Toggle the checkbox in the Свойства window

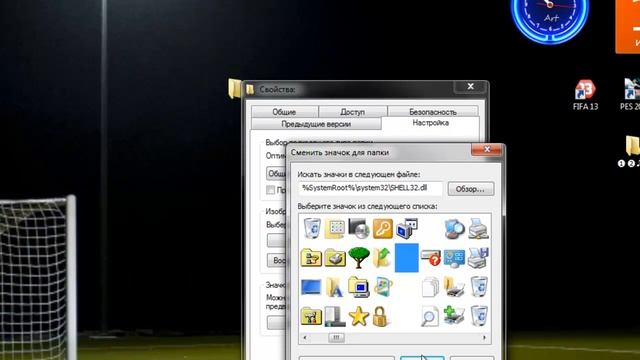270,190
